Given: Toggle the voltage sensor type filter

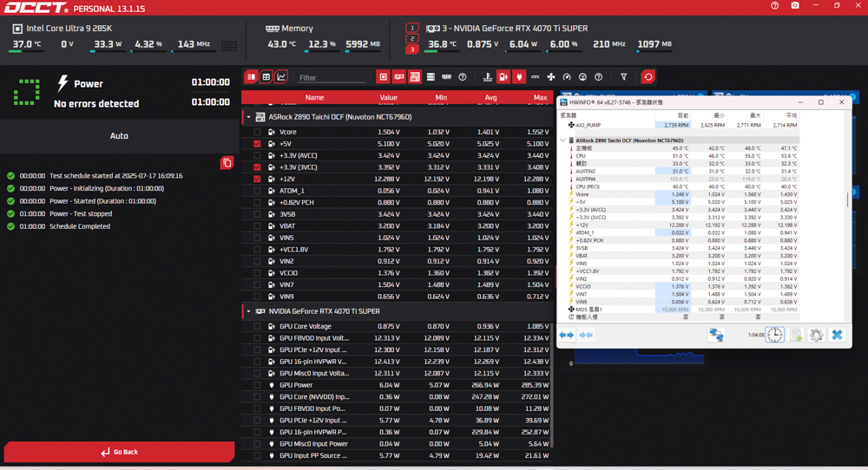Looking at the screenshot, I should 503,77.
